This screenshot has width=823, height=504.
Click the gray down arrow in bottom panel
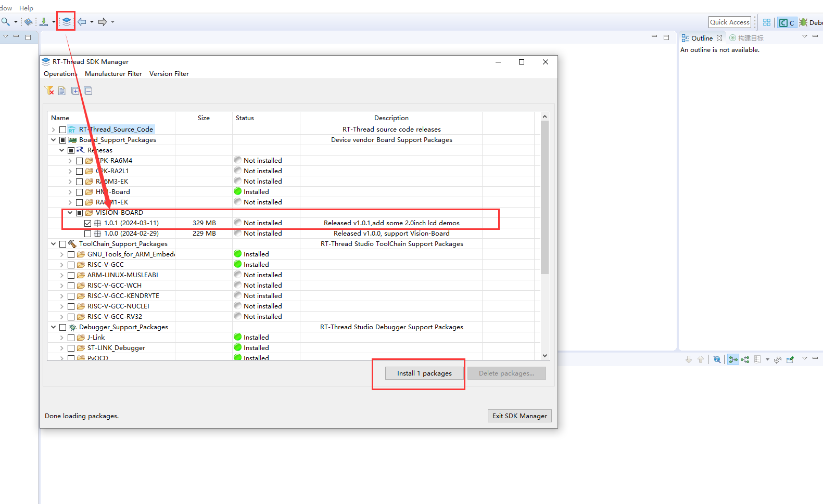(x=689, y=359)
